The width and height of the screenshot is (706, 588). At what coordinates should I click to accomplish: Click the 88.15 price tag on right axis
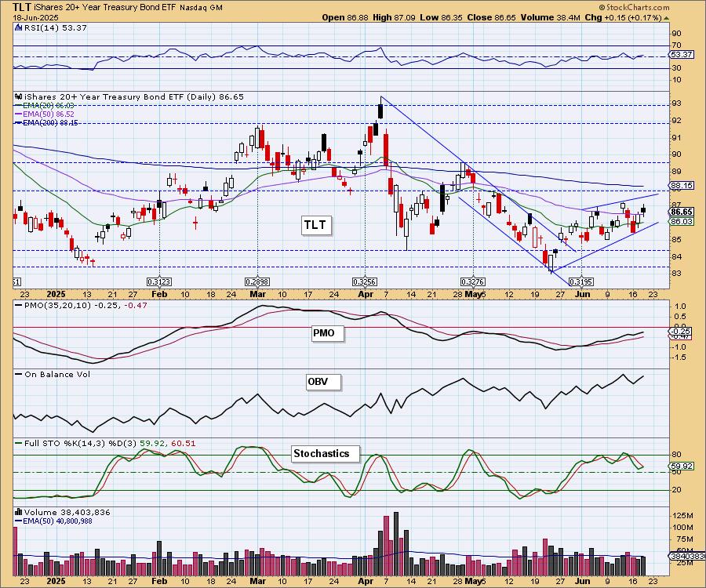(x=681, y=185)
